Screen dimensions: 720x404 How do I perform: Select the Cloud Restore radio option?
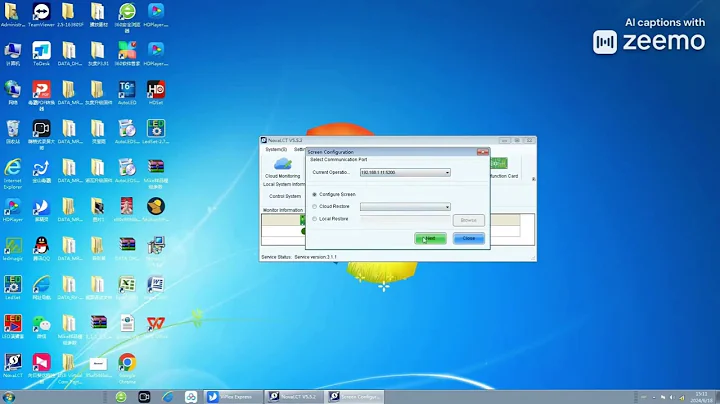(315, 207)
